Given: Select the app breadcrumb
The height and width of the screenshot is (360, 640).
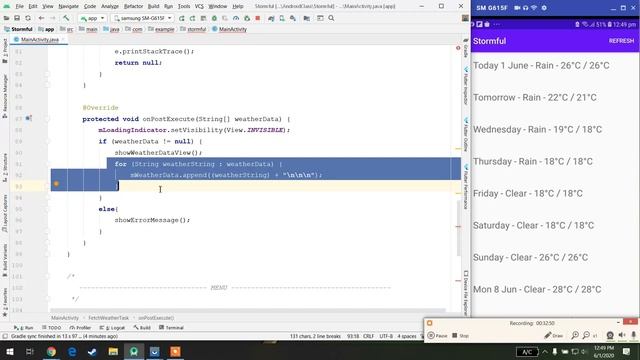Looking at the screenshot, I should tap(46, 29).
